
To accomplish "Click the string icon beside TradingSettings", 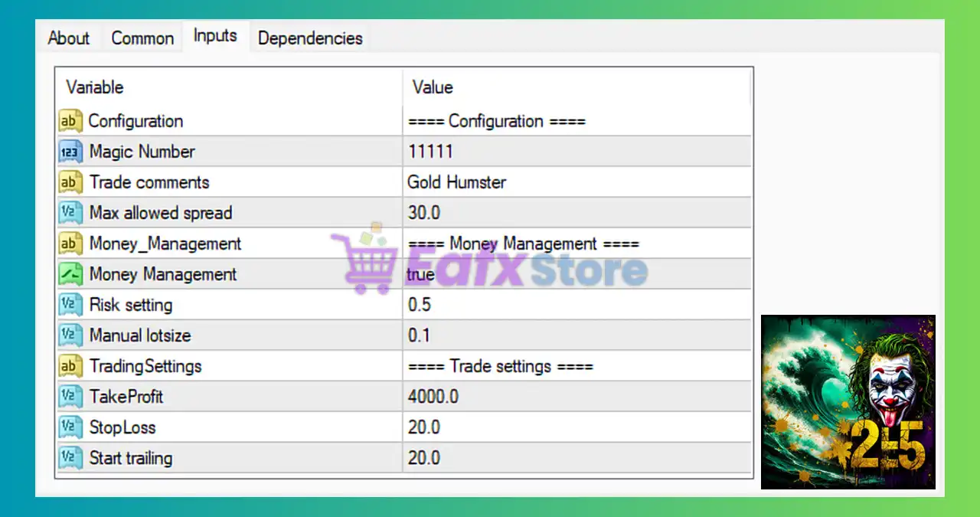I will coord(70,366).
